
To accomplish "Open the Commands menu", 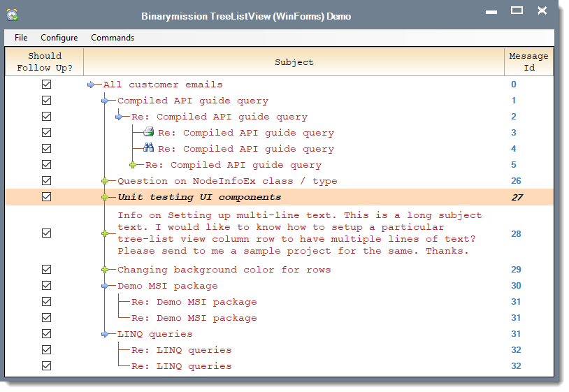I will coord(113,38).
